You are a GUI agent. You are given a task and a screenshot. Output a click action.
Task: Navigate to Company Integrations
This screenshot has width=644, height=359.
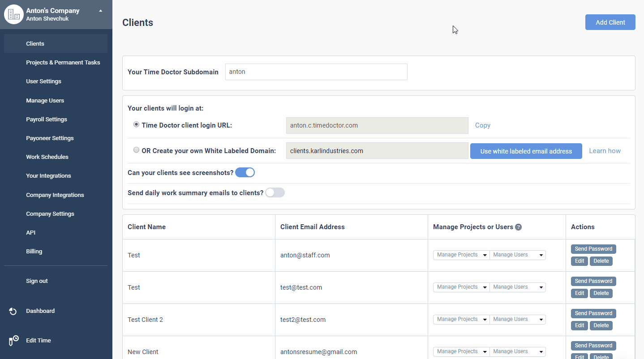(55, 195)
